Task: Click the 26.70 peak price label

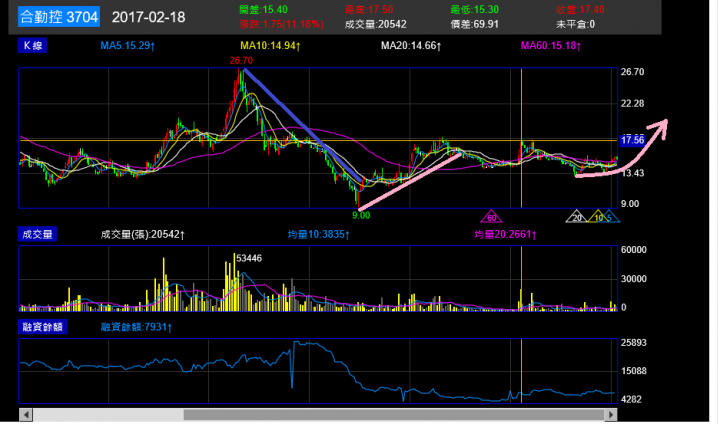Action: [241, 60]
